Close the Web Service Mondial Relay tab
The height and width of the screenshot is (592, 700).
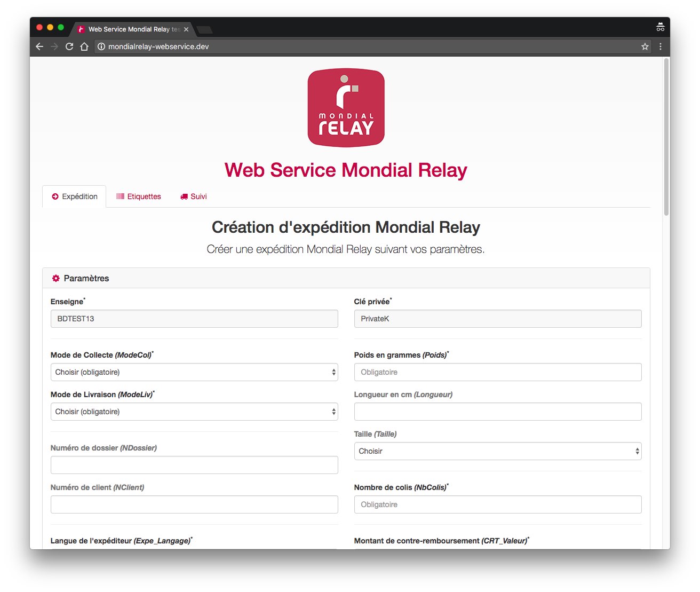[186, 29]
